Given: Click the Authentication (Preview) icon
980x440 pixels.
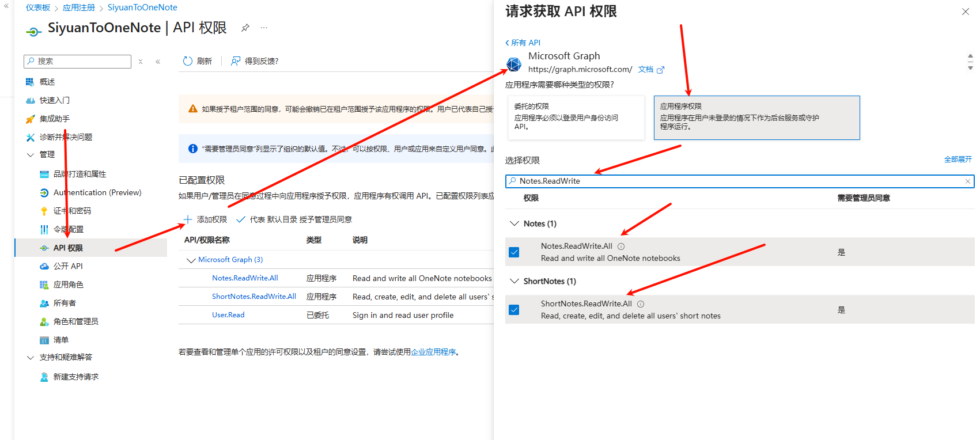Looking at the screenshot, I should pyautogui.click(x=44, y=192).
